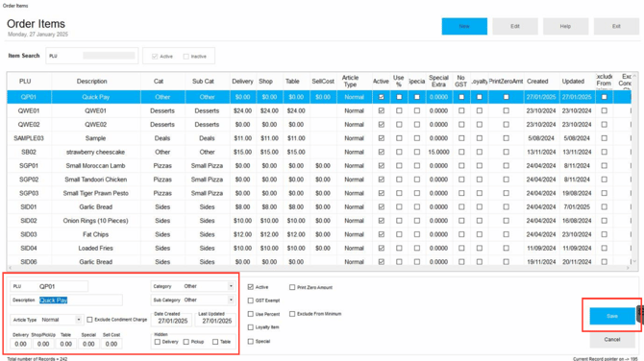Click the Date Created field

pyautogui.click(x=172, y=321)
